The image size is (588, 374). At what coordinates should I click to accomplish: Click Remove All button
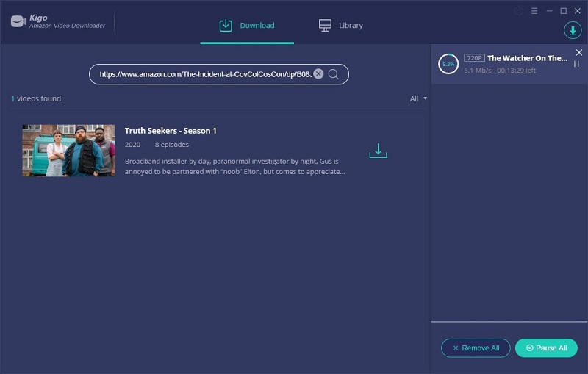pos(476,348)
